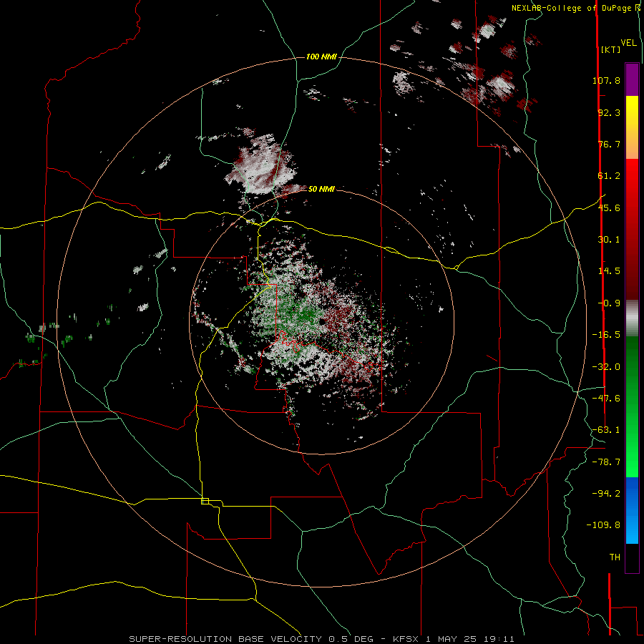Viewport: 644px width, 644px height.
Task: Click the "50 NMI" range ring label
Action: [321, 189]
